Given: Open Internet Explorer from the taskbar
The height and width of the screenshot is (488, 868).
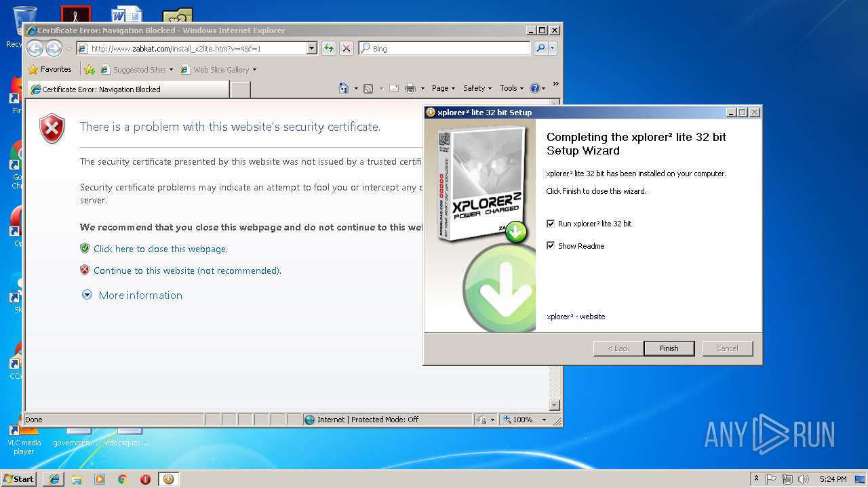Looking at the screenshot, I should tap(54, 479).
